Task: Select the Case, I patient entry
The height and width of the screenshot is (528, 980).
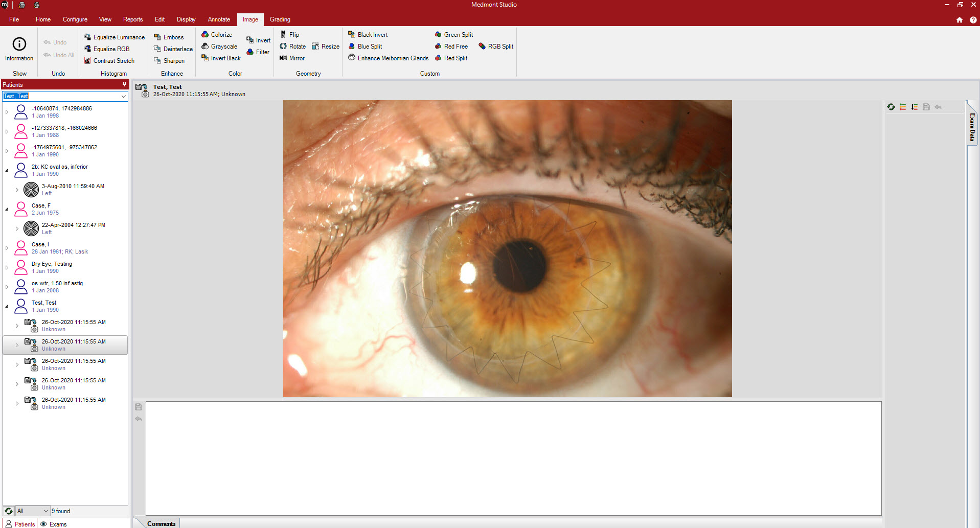Action: [x=41, y=245]
